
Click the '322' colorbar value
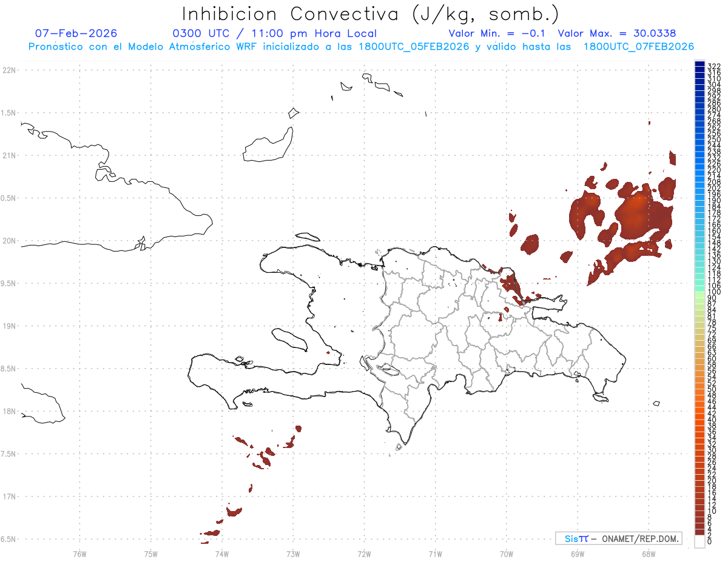click(714, 65)
